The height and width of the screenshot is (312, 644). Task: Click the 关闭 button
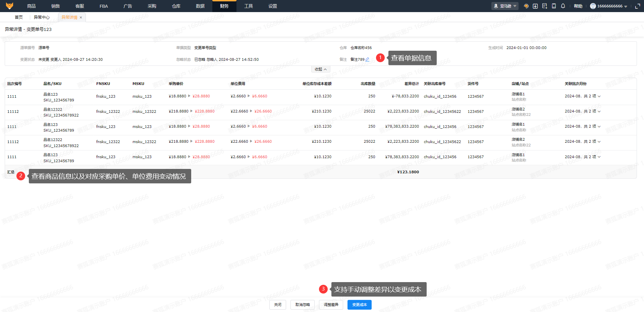278,305
